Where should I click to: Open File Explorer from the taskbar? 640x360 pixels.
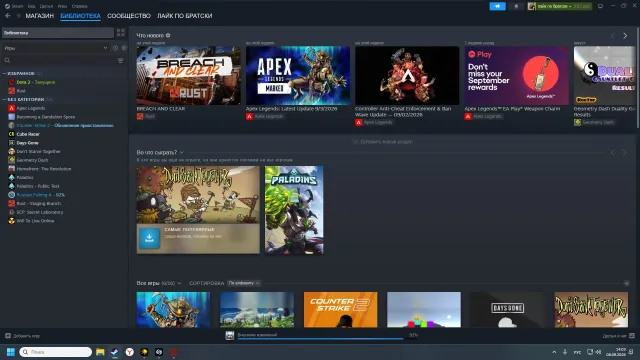tap(100, 352)
